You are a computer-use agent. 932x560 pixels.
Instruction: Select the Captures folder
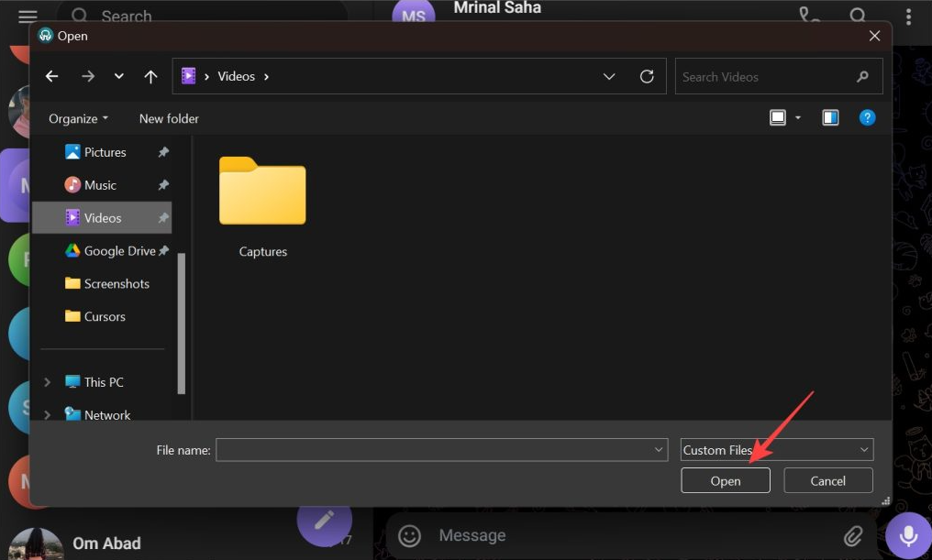262,207
